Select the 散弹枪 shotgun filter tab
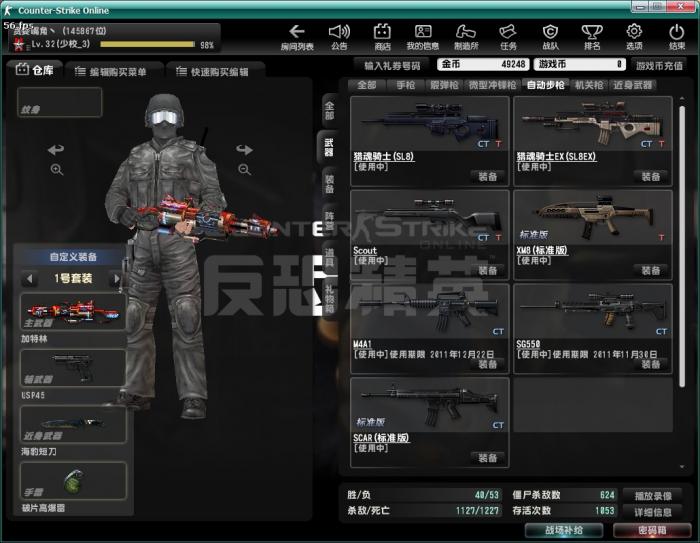The image size is (700, 543). [x=444, y=85]
